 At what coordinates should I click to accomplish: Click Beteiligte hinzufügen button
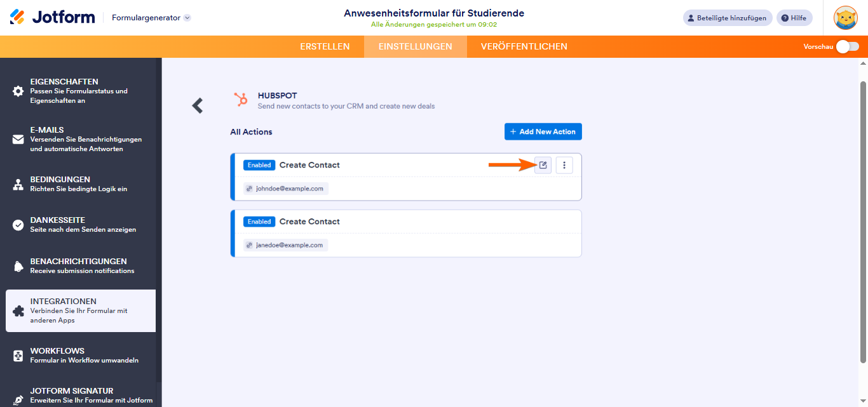point(728,18)
